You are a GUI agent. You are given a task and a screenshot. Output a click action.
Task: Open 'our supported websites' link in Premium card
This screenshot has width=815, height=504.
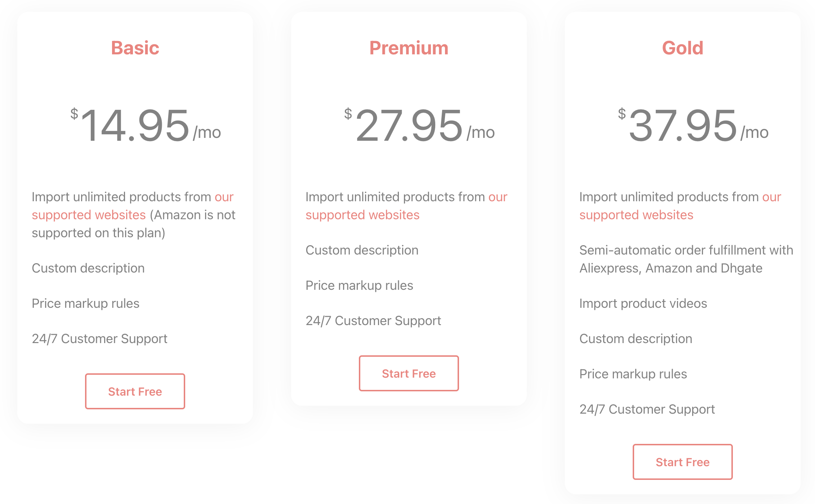(x=362, y=215)
